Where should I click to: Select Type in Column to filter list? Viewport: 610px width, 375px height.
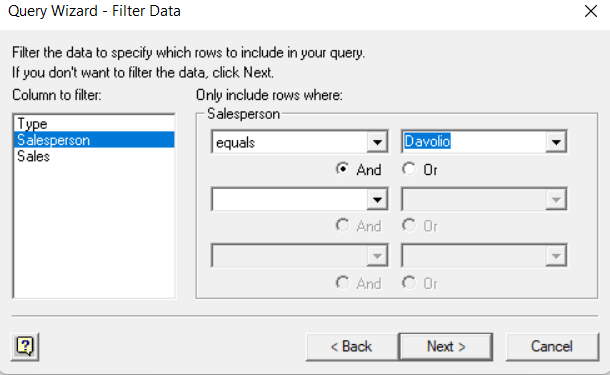(x=94, y=124)
